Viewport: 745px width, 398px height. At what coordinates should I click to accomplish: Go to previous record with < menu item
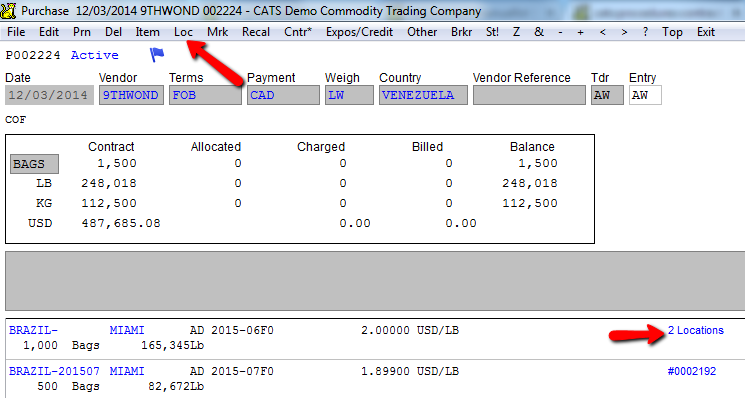pyautogui.click(x=602, y=32)
